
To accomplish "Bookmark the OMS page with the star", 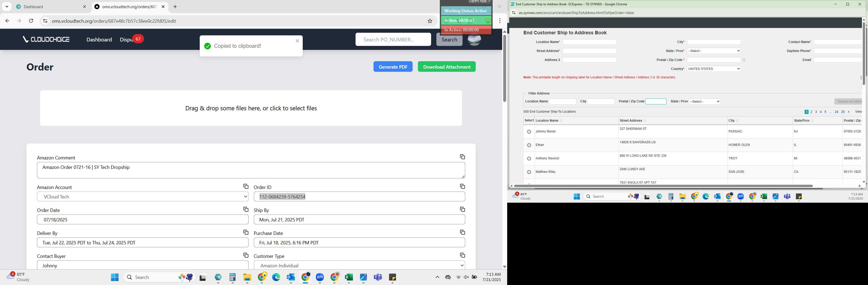I will click(x=430, y=21).
